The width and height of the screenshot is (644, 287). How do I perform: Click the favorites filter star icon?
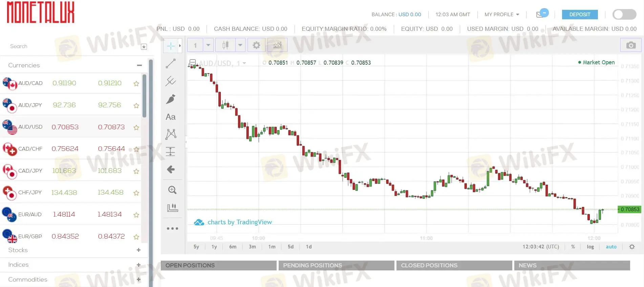(x=144, y=47)
